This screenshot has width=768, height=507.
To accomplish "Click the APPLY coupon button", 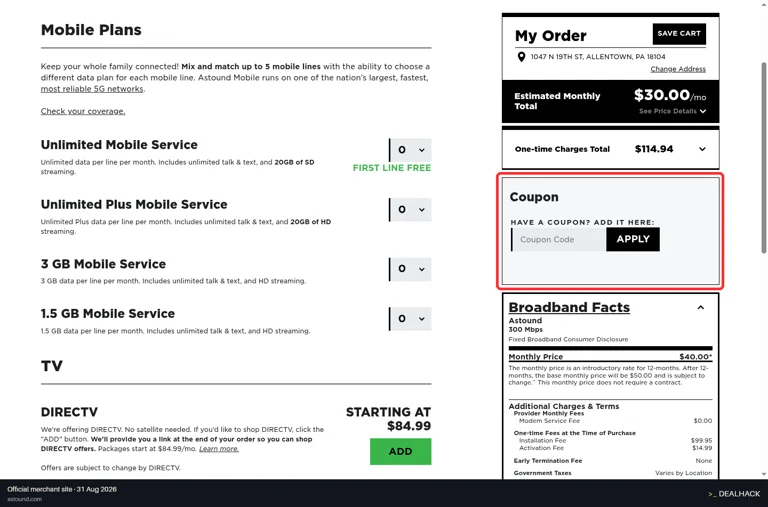I will click(x=633, y=239).
